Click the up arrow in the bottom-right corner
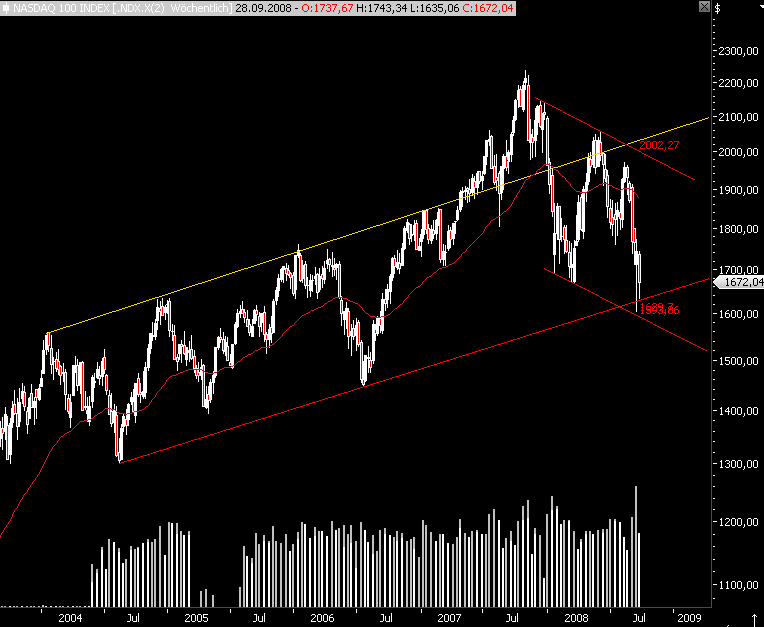The width and height of the screenshot is (764, 627). coord(756,620)
